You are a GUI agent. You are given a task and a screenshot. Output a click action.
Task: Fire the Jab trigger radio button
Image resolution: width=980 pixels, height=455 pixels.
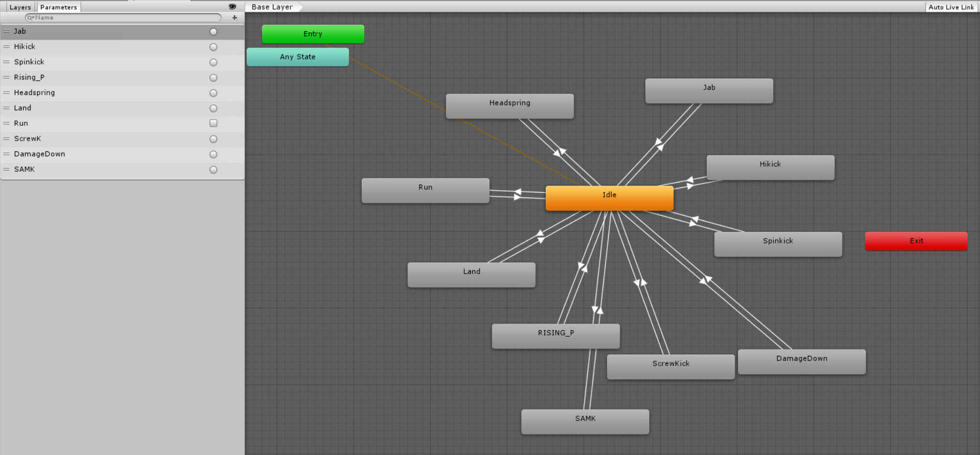[x=214, y=32]
